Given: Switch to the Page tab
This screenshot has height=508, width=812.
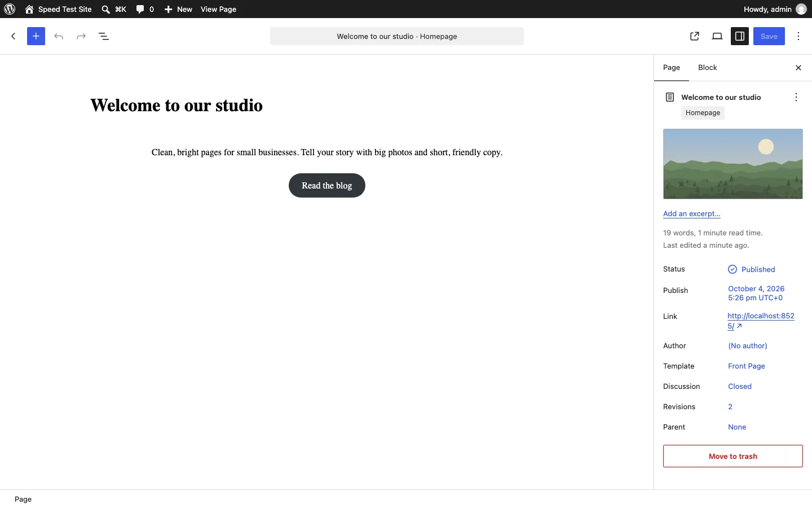Looking at the screenshot, I should 672,68.
